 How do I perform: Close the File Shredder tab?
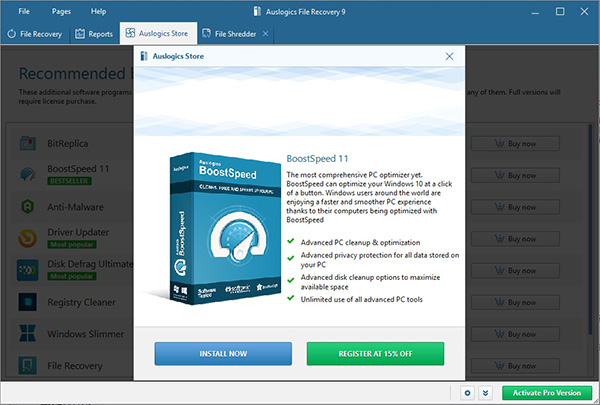point(265,34)
